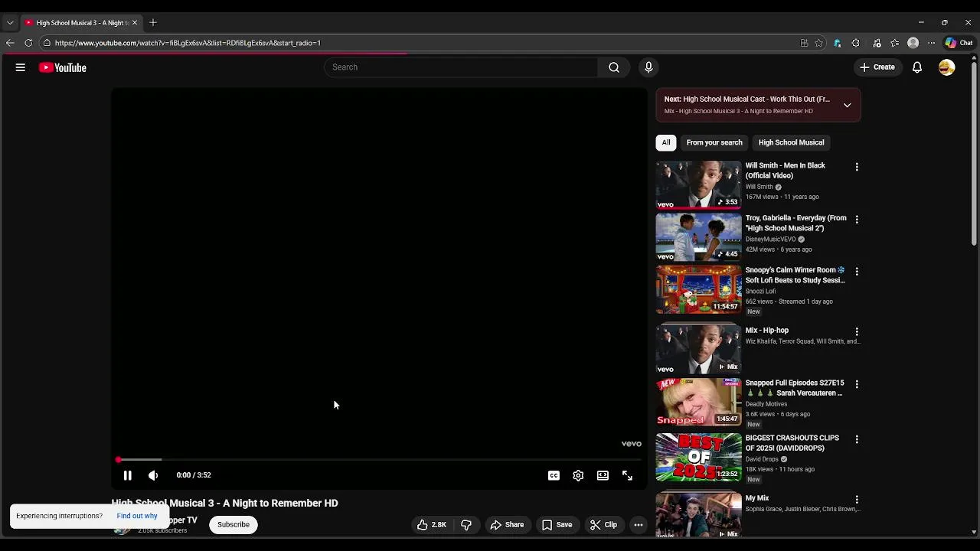The width and height of the screenshot is (980, 551).
Task: Open the account avatar menu
Action: [947, 67]
